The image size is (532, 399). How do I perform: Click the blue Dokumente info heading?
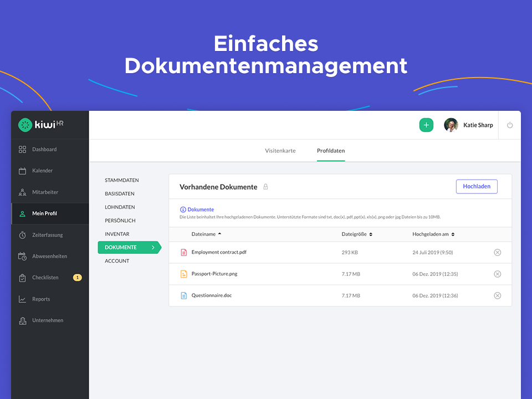201,209
